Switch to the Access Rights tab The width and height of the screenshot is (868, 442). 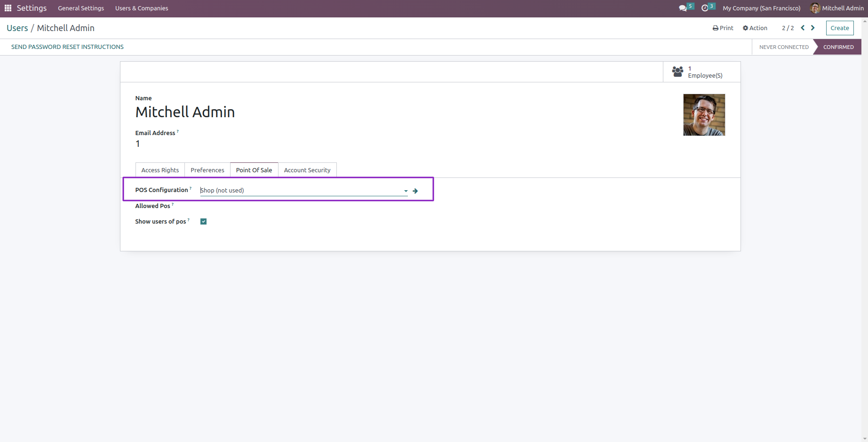(159, 170)
